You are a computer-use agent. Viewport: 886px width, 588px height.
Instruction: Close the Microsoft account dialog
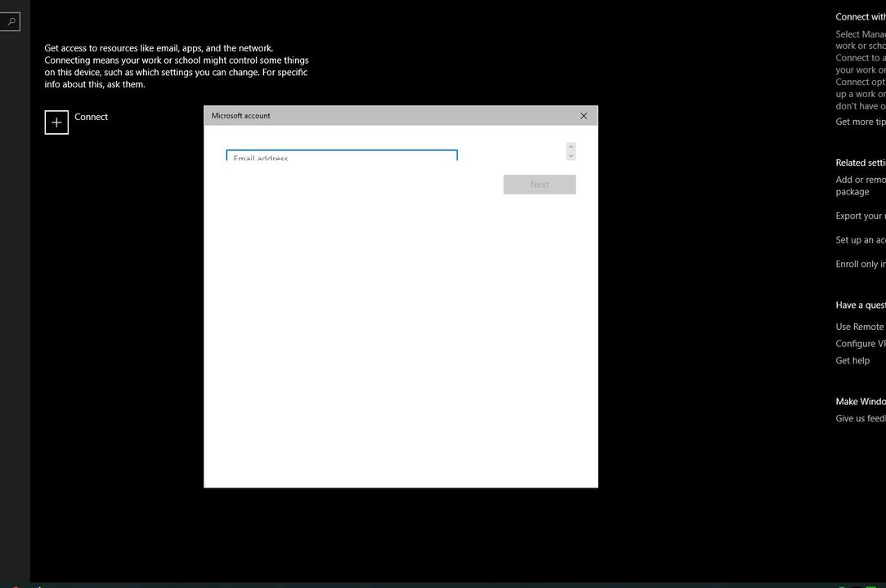(584, 116)
